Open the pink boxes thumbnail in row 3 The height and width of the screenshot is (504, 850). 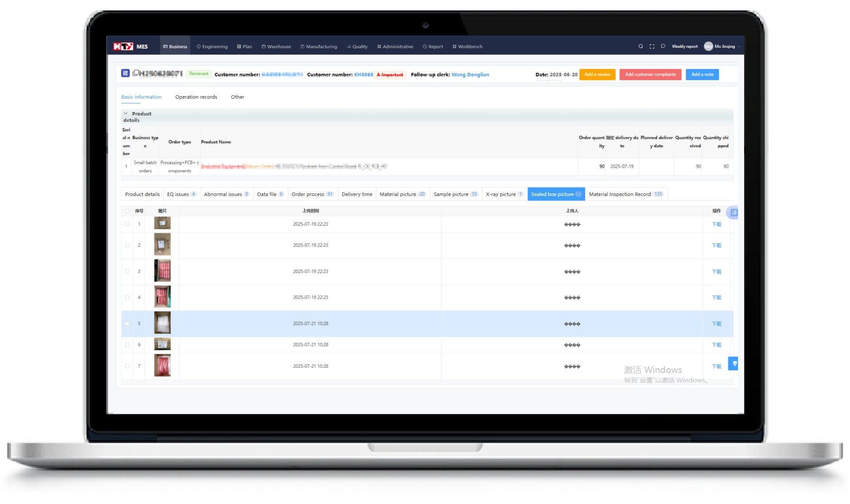[x=162, y=271]
